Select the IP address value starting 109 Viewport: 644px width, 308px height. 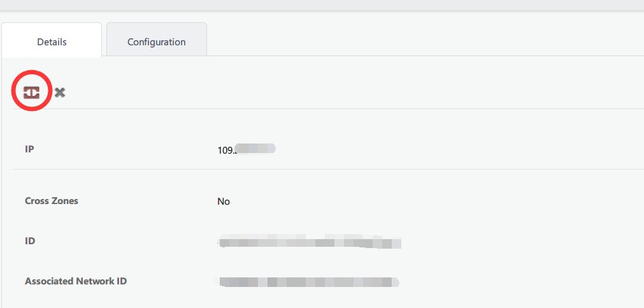click(x=246, y=150)
